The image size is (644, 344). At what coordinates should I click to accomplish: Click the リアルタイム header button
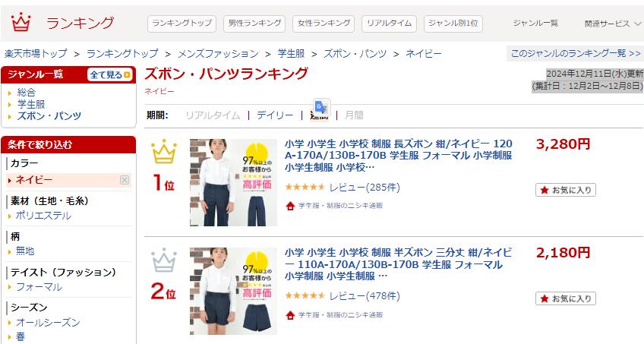(389, 24)
